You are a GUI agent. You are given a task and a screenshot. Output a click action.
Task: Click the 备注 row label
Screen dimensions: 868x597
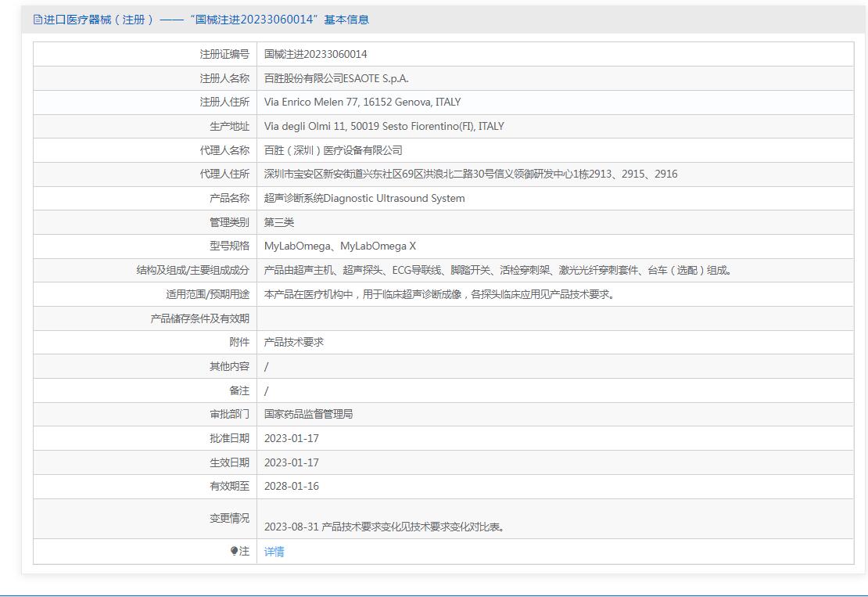click(x=240, y=390)
